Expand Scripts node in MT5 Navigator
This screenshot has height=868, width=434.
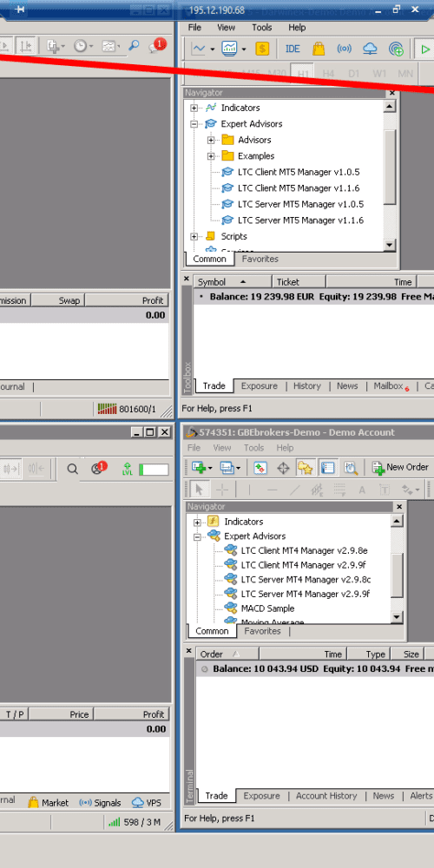pyautogui.click(x=194, y=236)
